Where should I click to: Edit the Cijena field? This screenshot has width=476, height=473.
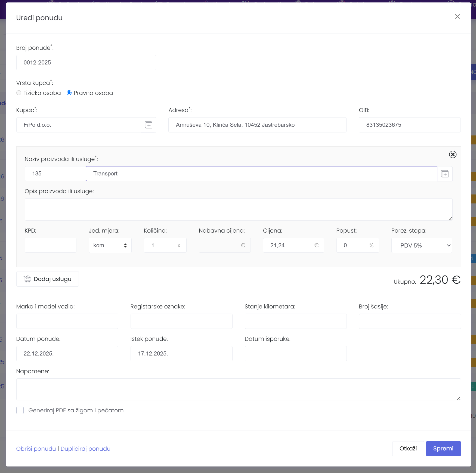click(x=293, y=245)
